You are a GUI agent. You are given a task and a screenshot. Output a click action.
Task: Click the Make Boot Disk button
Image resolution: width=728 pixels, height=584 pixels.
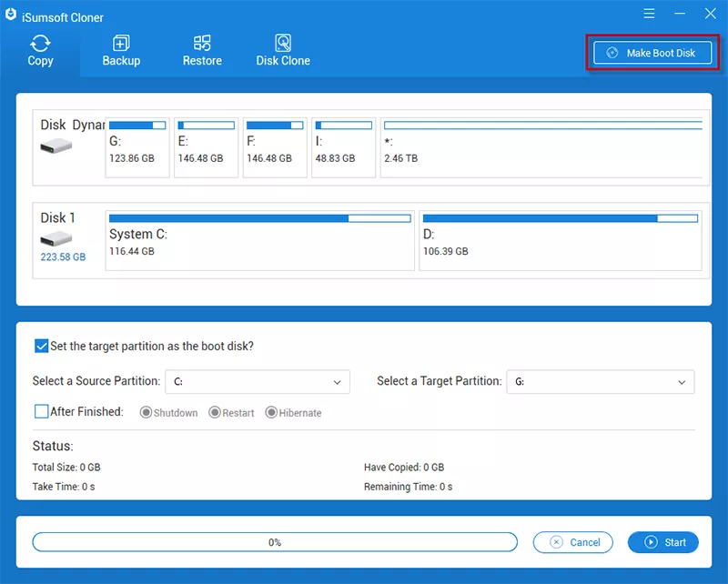(652, 53)
